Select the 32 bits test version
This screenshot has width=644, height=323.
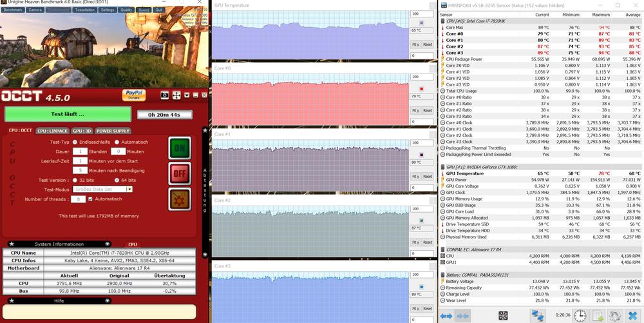[x=75, y=180]
